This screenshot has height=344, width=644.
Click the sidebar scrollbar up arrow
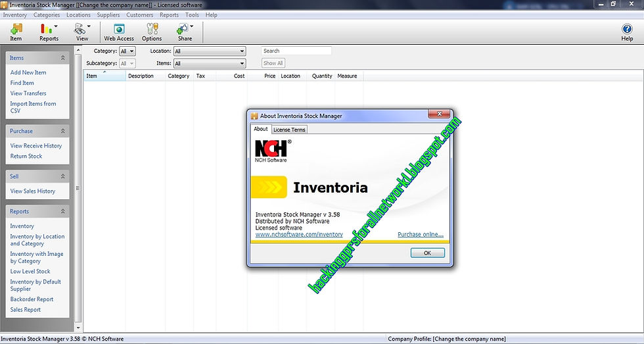tap(78, 50)
